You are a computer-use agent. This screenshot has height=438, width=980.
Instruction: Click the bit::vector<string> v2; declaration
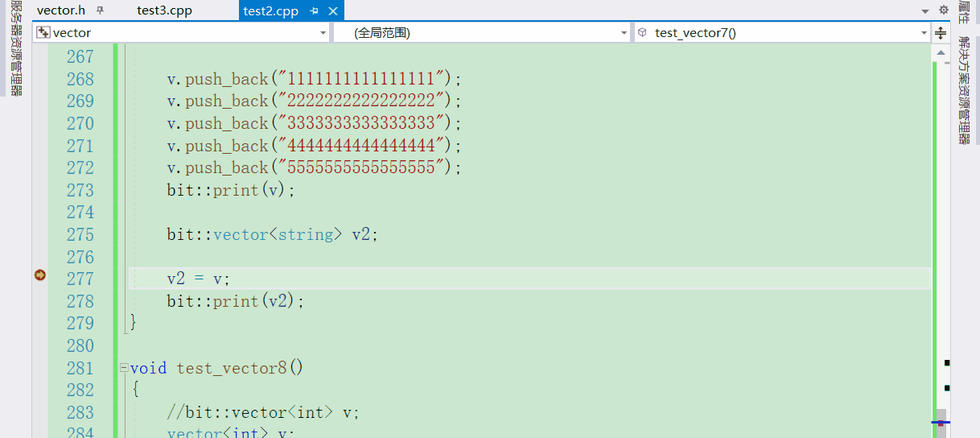point(272,234)
